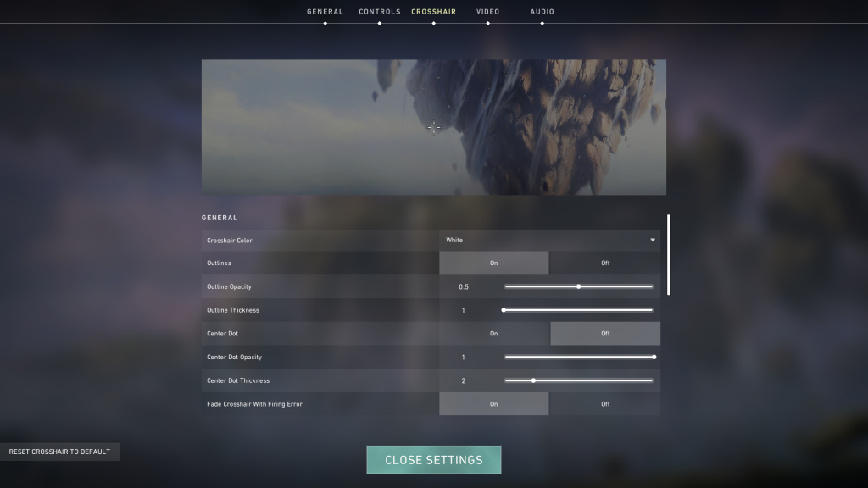Click the settings list scrollbar

(669, 254)
